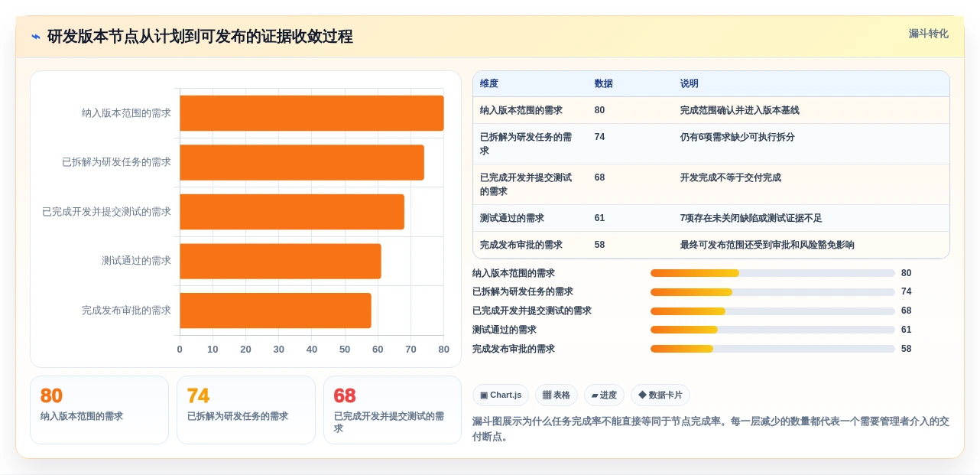The image size is (980, 475).
Task: Click the x-axis tick label 40
Action: 312,350
